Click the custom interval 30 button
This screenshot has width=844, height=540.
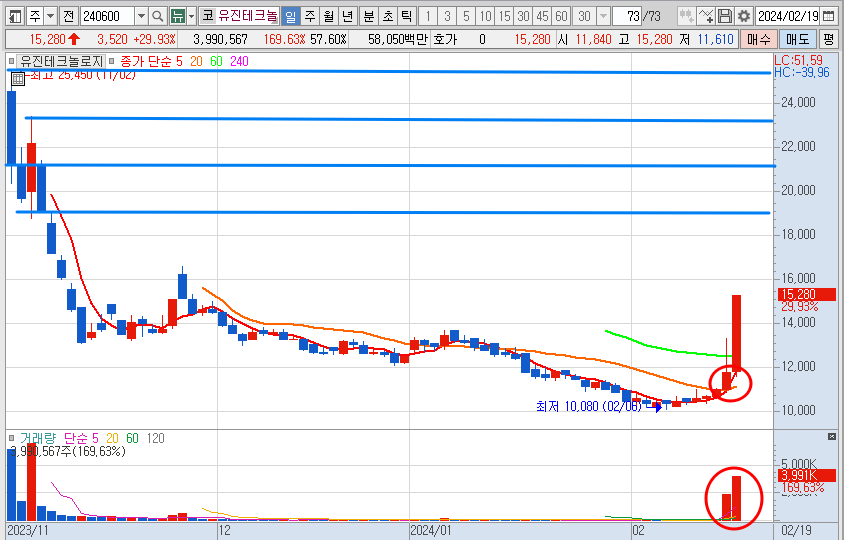584,16
